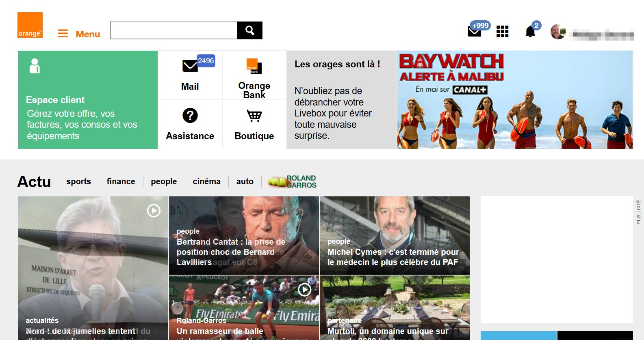Open the apps grid icon
This screenshot has width=644, height=340.
click(502, 31)
